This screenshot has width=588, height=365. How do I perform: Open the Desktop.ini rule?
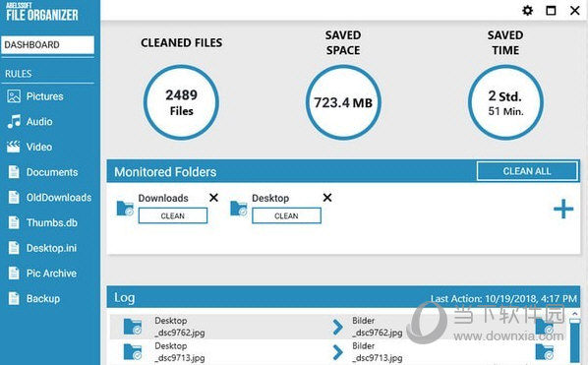51,248
